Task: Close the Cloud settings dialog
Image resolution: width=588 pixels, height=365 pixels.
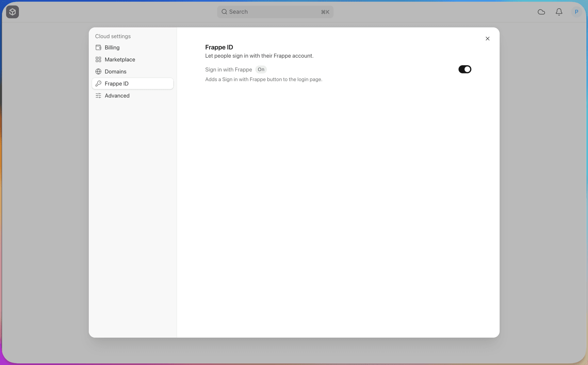Action: [487, 39]
